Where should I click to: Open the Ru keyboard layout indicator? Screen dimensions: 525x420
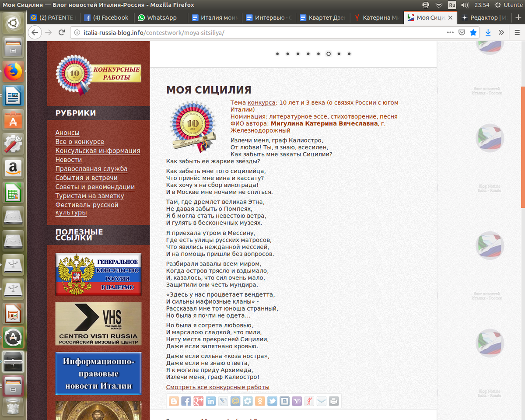point(451,5)
